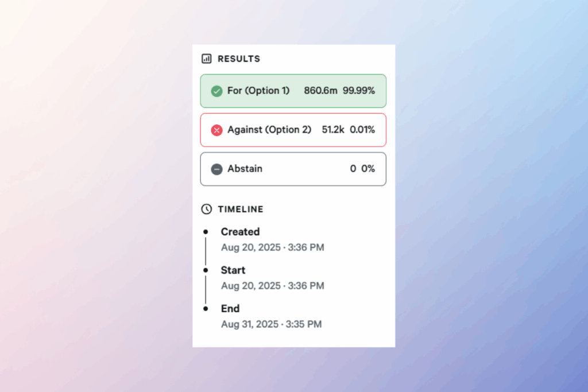Click the TIMELINE section heading

click(x=241, y=209)
